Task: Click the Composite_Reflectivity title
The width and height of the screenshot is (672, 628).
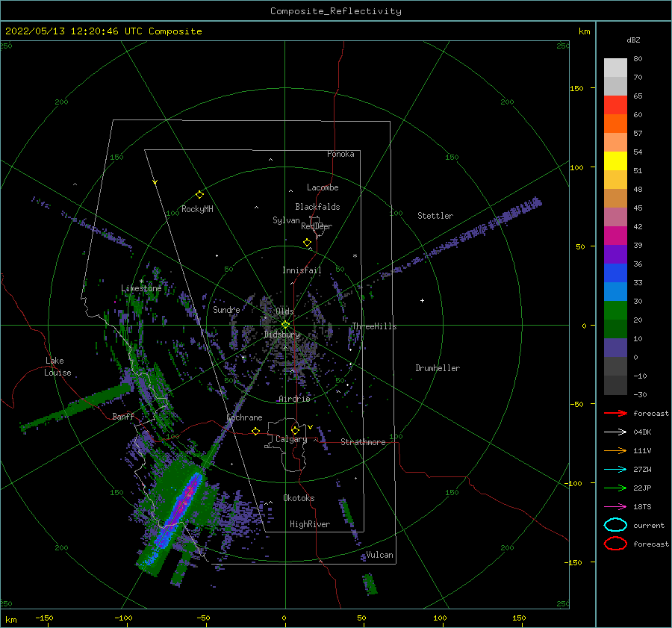Action: [336, 11]
